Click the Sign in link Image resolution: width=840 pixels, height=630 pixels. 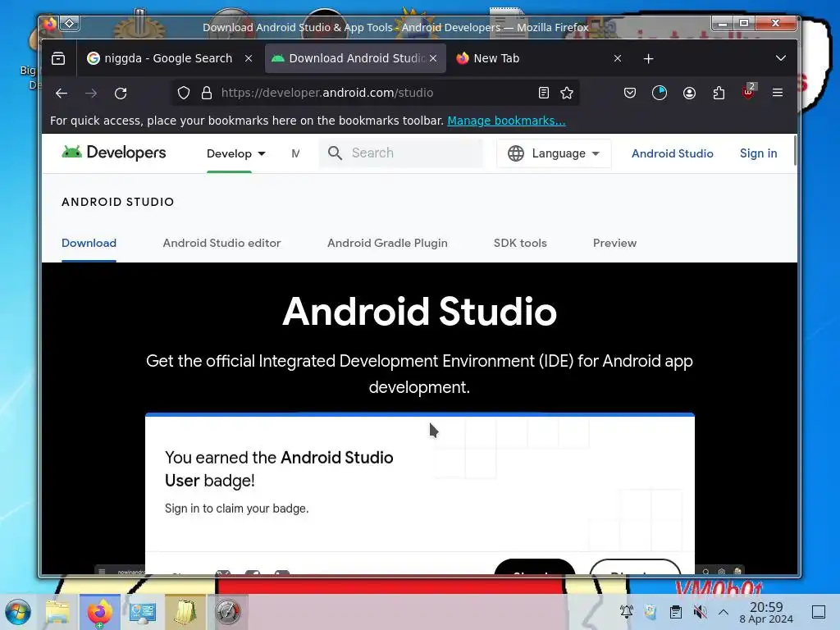tap(758, 153)
